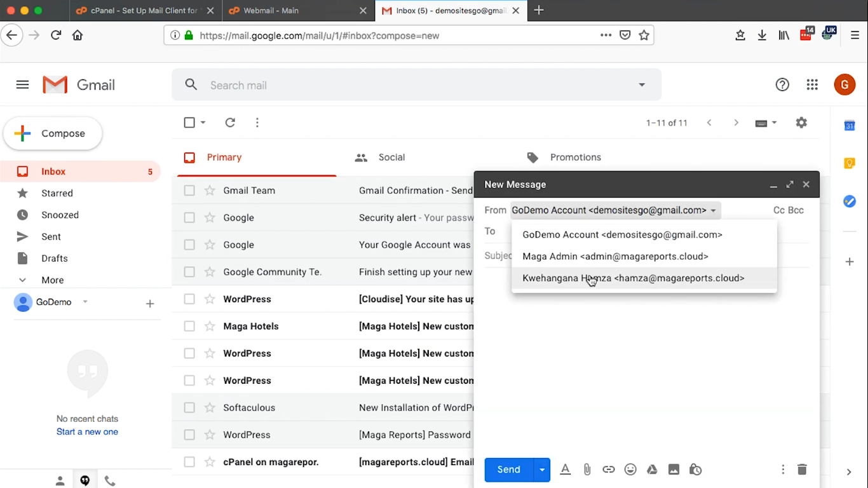Send the new message
Viewport: 868px width, 488px height.
tap(508, 470)
